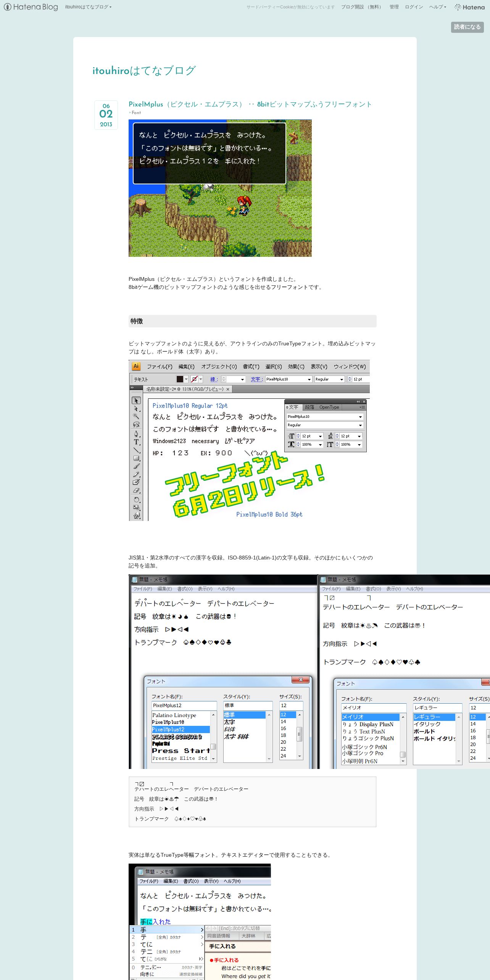Click the 文字 link in Illustrator control bar
Screen dimensions: 490x980
(256, 379)
